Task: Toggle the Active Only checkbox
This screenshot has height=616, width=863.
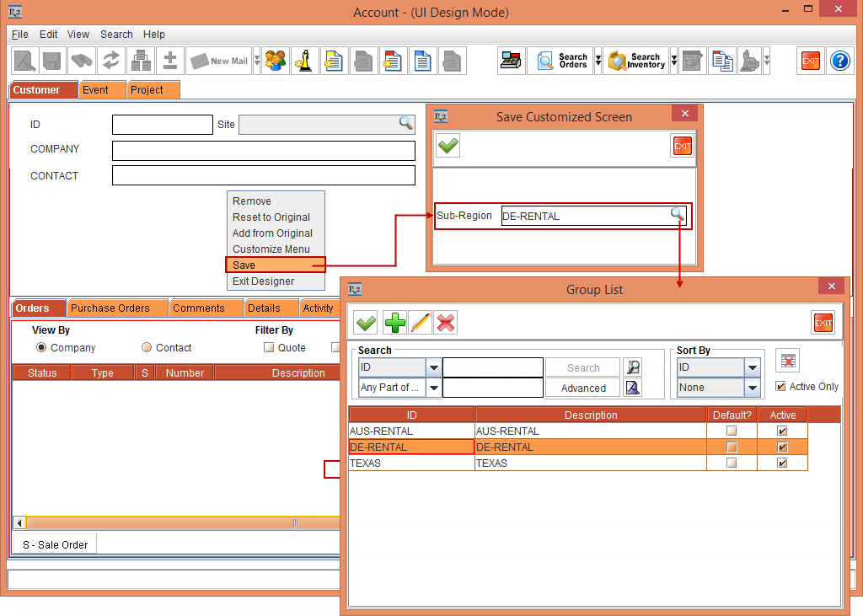Action: tap(780, 387)
